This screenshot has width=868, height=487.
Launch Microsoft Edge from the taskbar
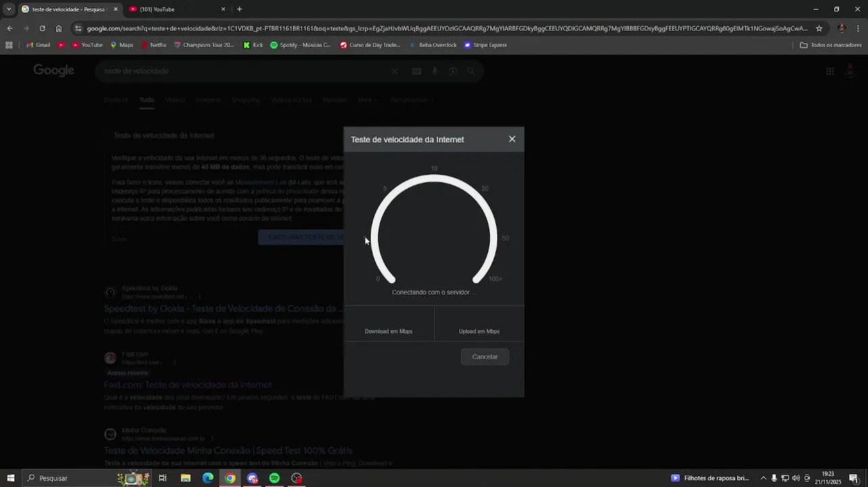point(208,478)
